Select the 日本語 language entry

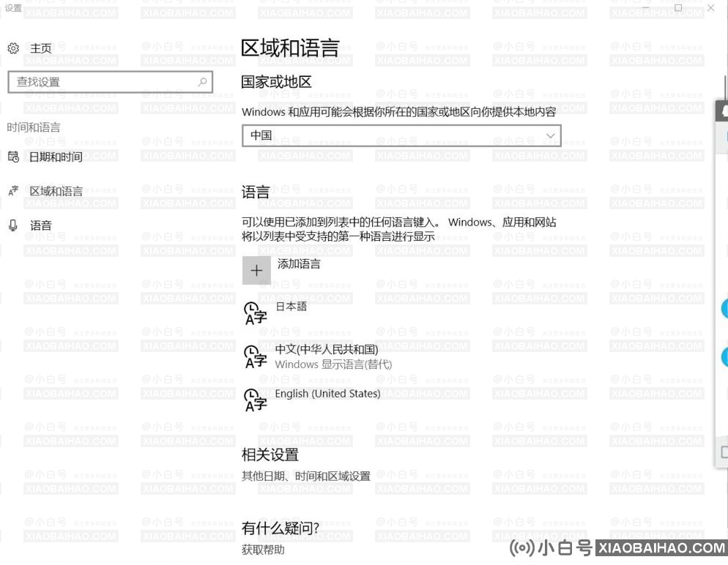pyautogui.click(x=291, y=307)
